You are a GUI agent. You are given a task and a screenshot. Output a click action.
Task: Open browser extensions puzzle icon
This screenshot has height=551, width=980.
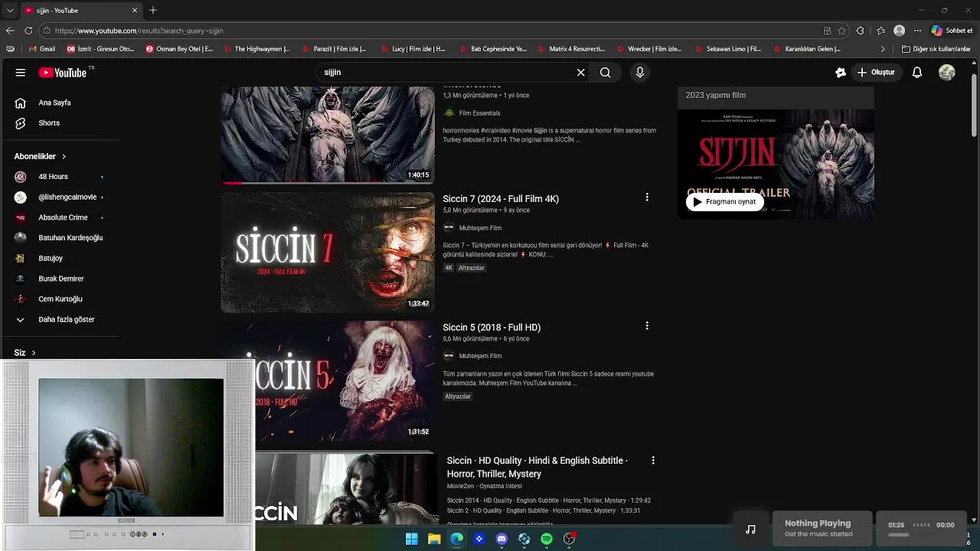click(x=861, y=31)
